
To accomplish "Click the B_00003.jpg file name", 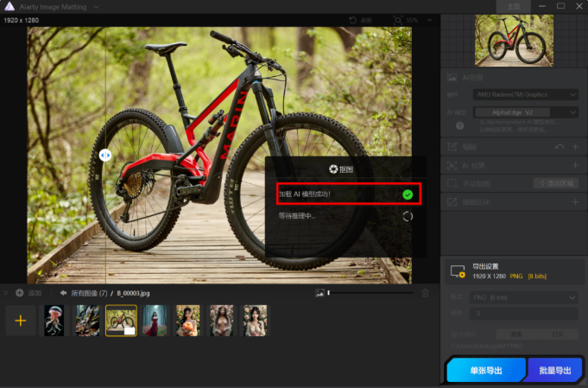I will click(x=133, y=293).
